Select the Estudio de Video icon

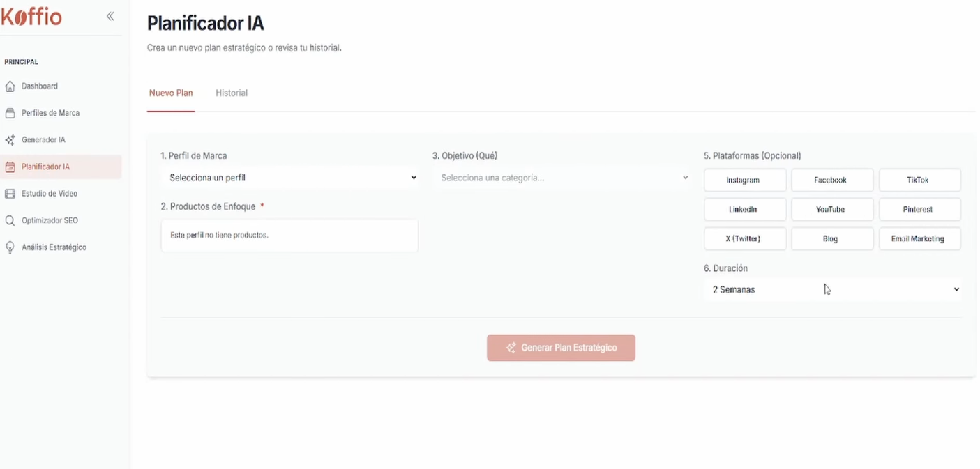point(10,193)
